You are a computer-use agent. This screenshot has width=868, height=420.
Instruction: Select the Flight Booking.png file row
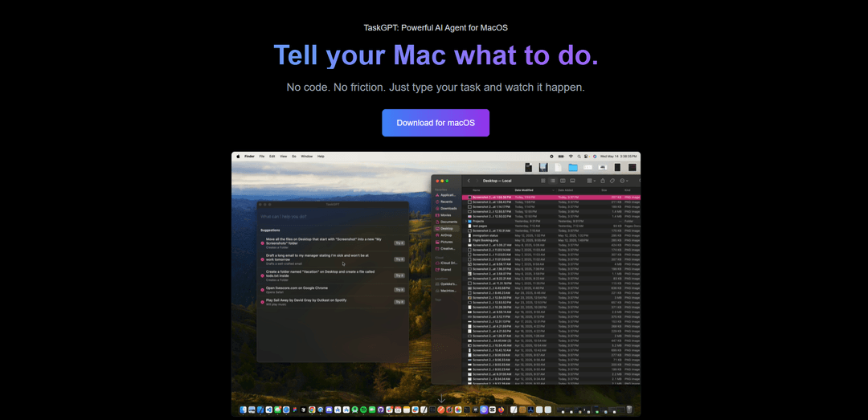pos(552,240)
